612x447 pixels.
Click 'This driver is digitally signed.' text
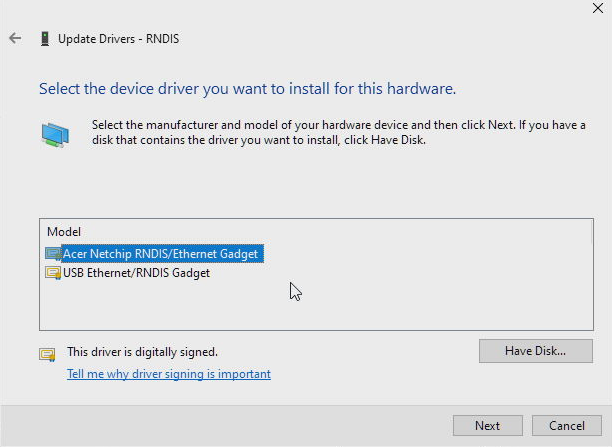pyautogui.click(x=142, y=352)
